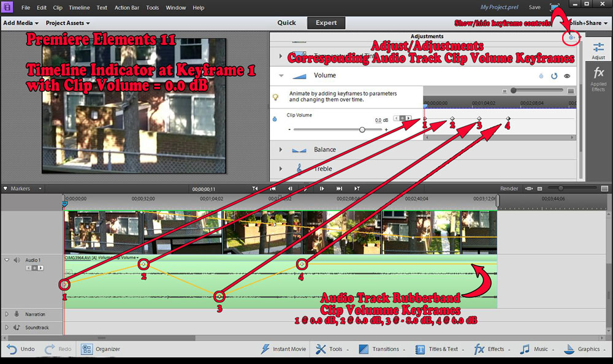Click the Narration microphone icon

[17, 314]
